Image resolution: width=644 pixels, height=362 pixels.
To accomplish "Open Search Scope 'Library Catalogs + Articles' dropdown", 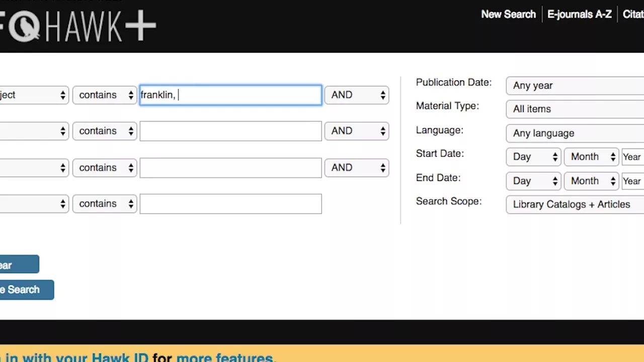I will pos(575,205).
